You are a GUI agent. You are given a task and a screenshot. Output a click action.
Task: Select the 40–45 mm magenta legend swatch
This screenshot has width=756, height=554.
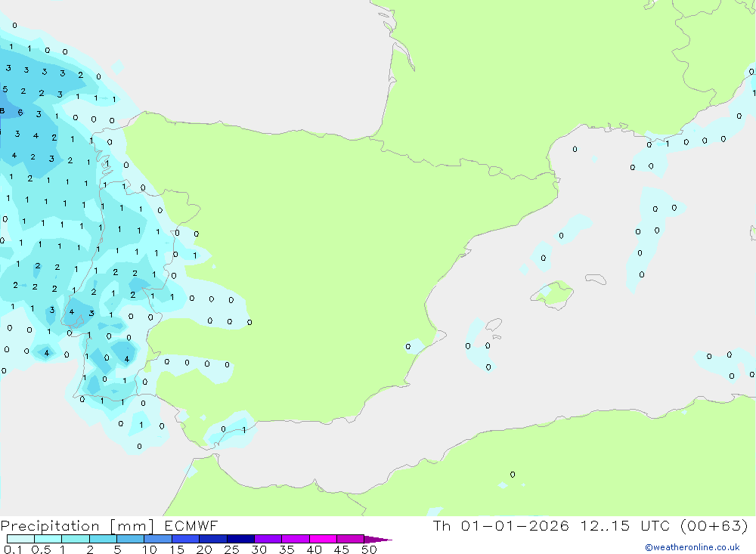pos(323,539)
